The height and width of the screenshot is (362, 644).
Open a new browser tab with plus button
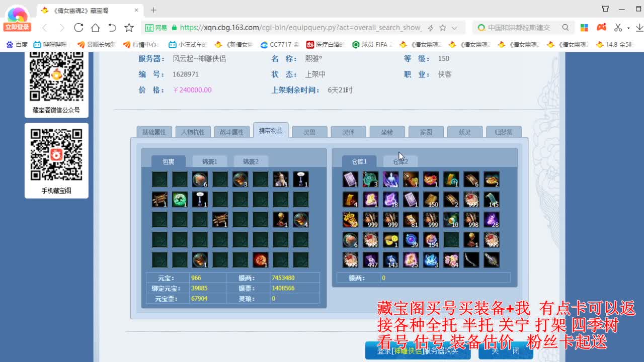click(x=153, y=10)
